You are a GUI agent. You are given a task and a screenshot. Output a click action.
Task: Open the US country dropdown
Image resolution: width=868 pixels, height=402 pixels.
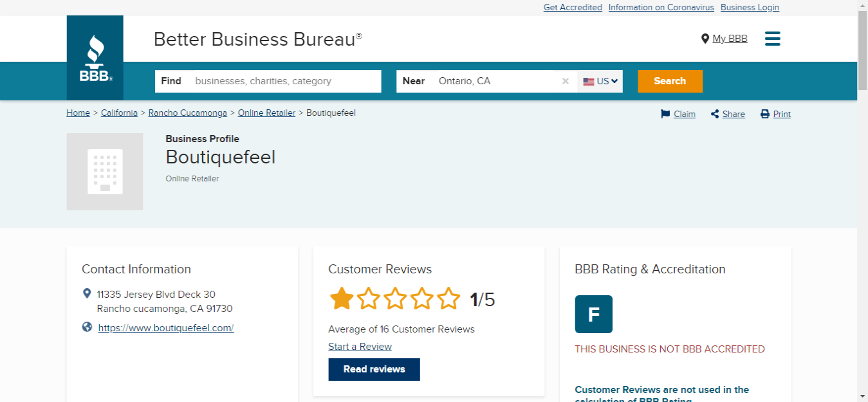pyautogui.click(x=600, y=81)
